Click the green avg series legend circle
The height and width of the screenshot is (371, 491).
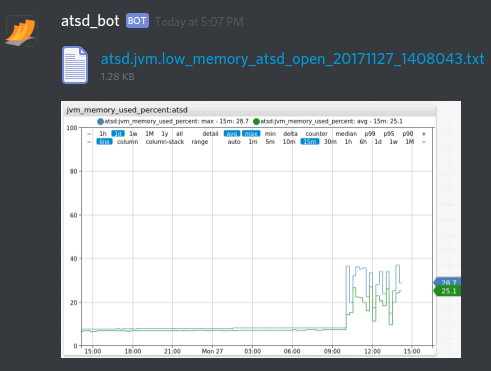coord(256,122)
